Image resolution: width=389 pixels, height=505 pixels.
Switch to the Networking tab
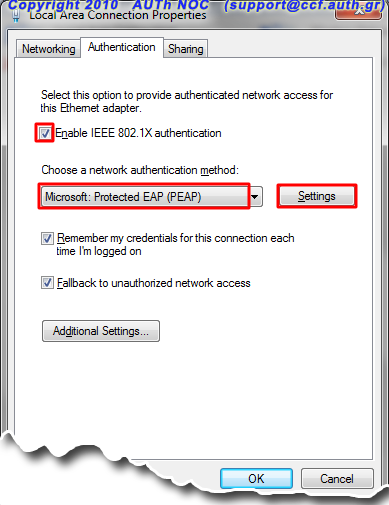click(x=48, y=49)
